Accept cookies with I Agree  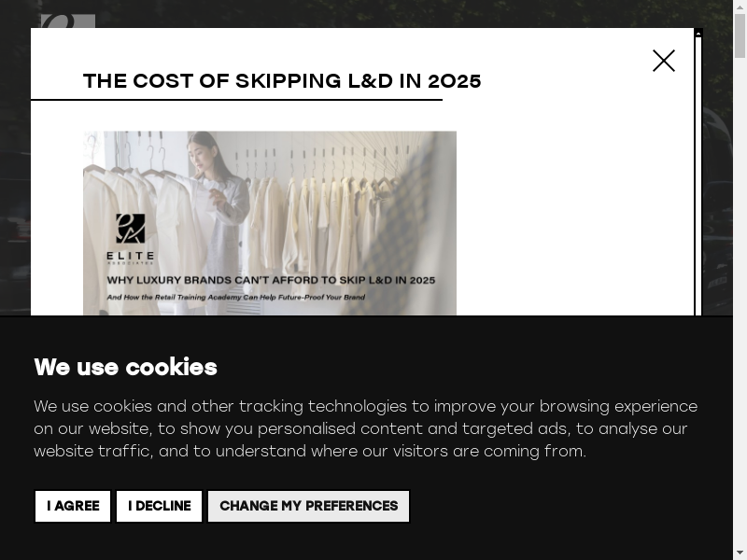[x=73, y=506]
